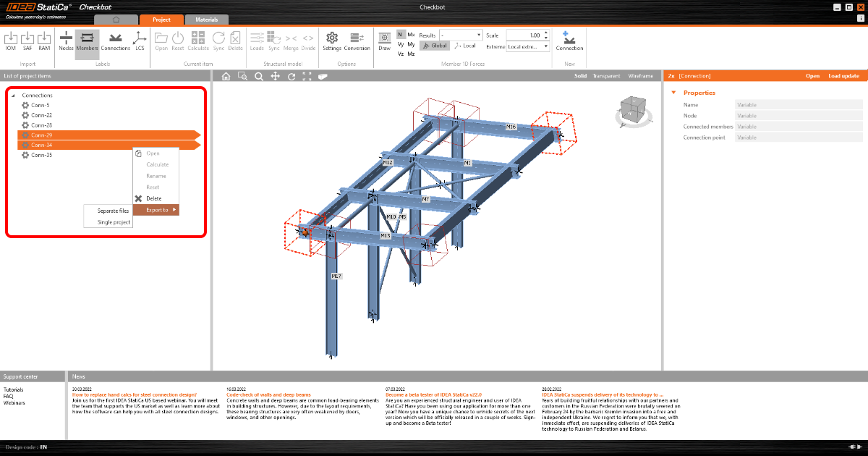Image resolution: width=868 pixels, height=456 pixels.
Task: Enable the Mx internal force toggle
Action: click(411, 35)
